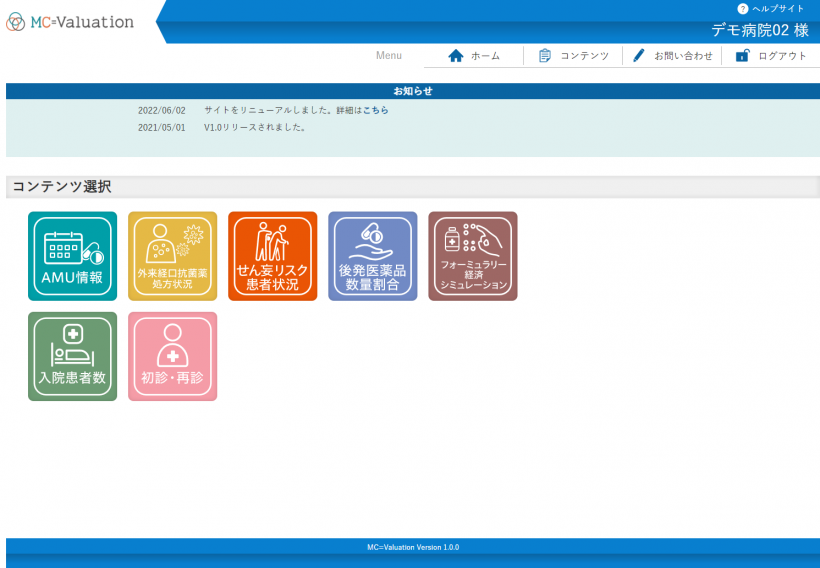Viewport: 820px width, 568px height.
Task: Select the せん妄リスク患者状況 tile
Action: pyautogui.click(x=272, y=256)
